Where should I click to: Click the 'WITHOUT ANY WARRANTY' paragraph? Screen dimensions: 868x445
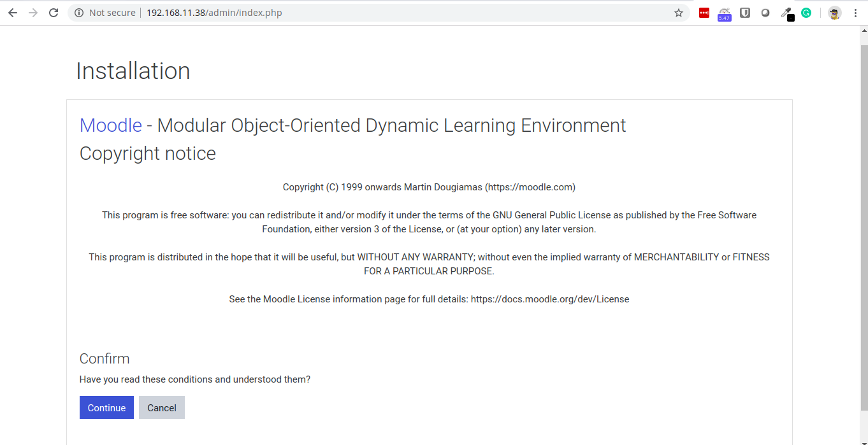pyautogui.click(x=429, y=264)
